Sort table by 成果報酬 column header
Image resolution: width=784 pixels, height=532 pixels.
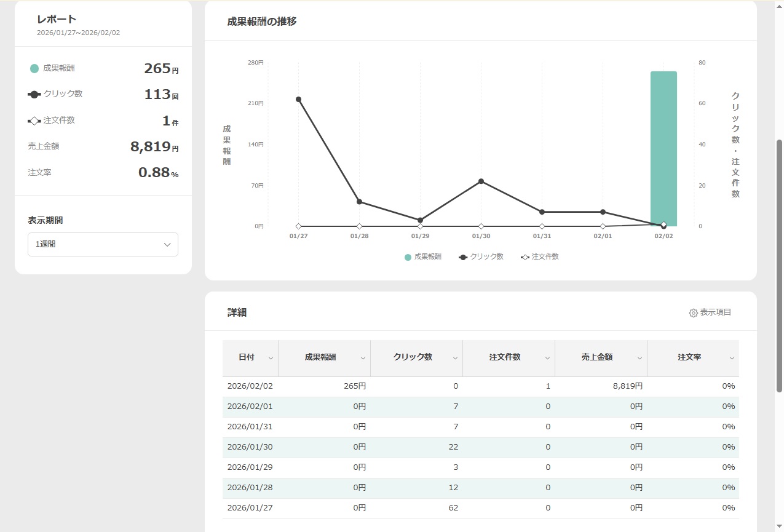[x=324, y=358]
